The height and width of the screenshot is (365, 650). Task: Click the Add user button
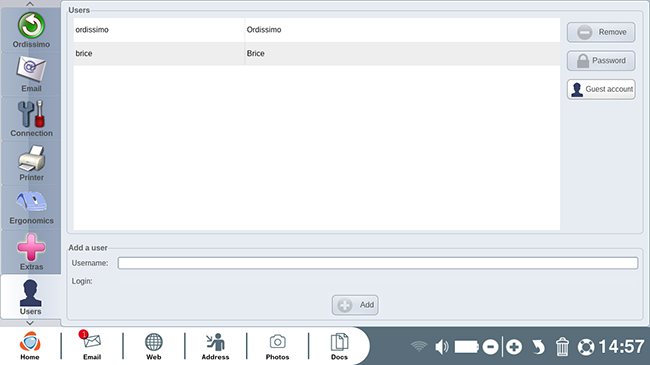coord(355,305)
